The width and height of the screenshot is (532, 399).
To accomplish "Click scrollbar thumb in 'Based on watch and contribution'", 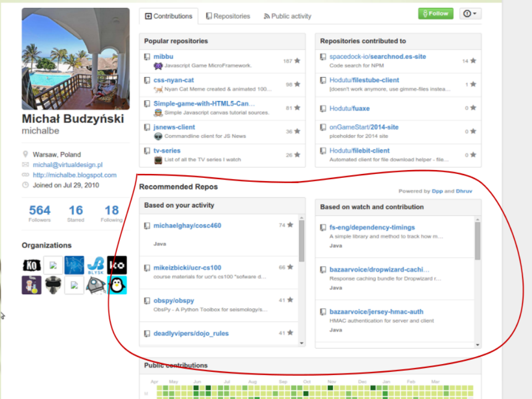I will [478, 241].
